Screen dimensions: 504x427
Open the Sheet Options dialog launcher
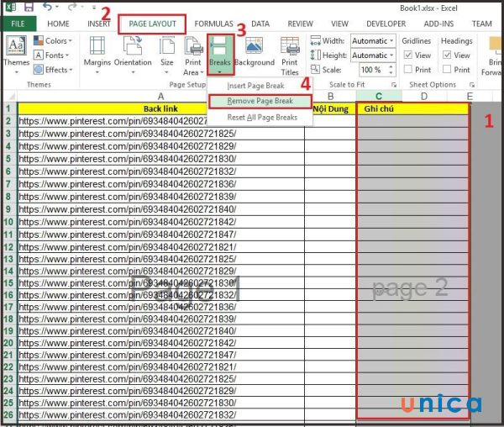(472, 85)
